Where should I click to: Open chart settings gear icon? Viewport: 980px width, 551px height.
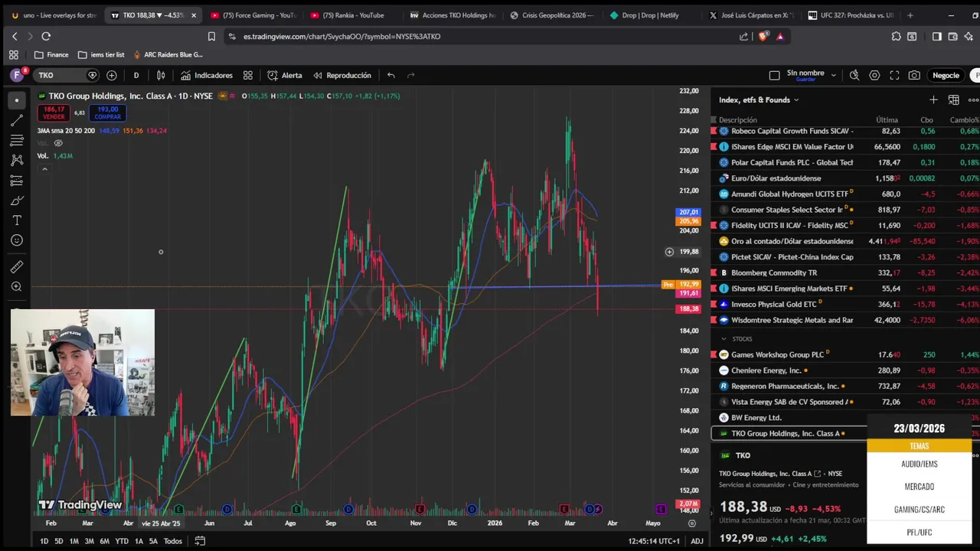[874, 75]
